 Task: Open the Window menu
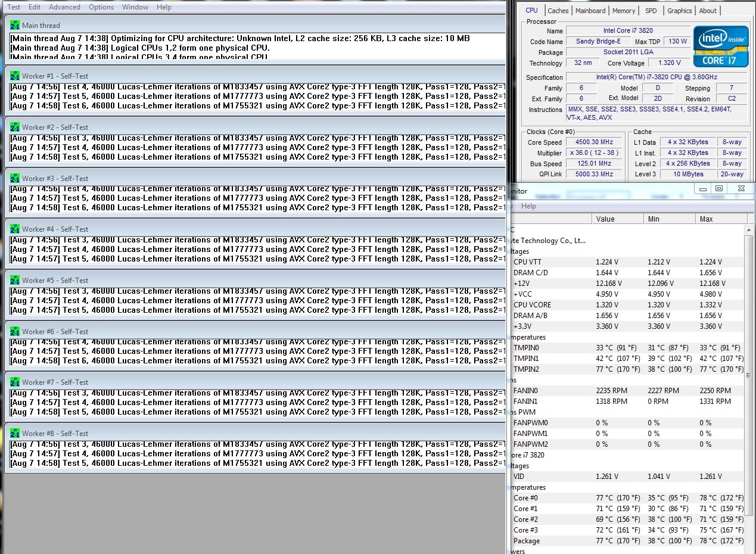(135, 7)
